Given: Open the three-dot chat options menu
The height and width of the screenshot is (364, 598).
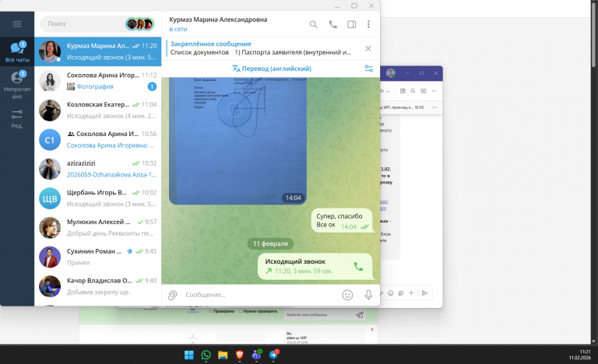Looking at the screenshot, I should coord(368,24).
